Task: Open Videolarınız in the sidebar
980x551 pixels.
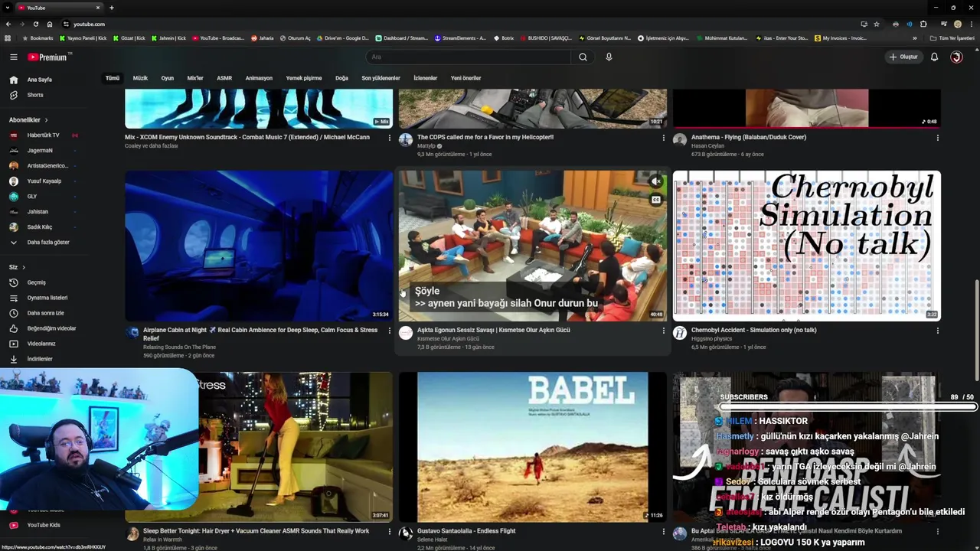Action: [43, 344]
